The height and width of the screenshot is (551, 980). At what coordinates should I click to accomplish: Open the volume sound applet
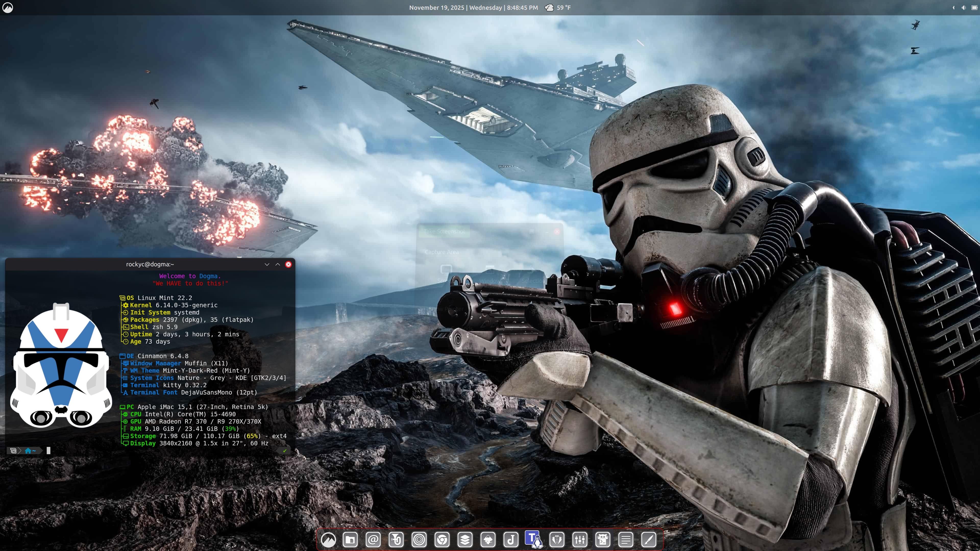pos(963,8)
